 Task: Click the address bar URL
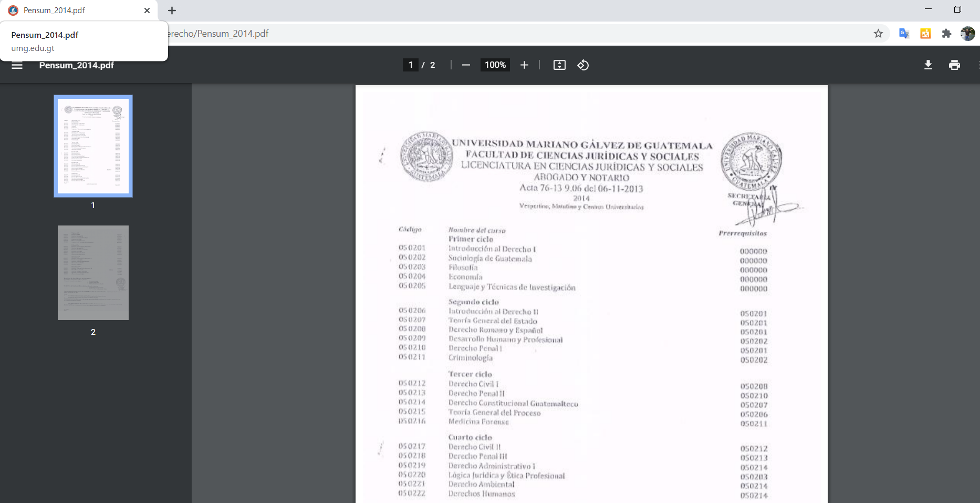pos(473,34)
